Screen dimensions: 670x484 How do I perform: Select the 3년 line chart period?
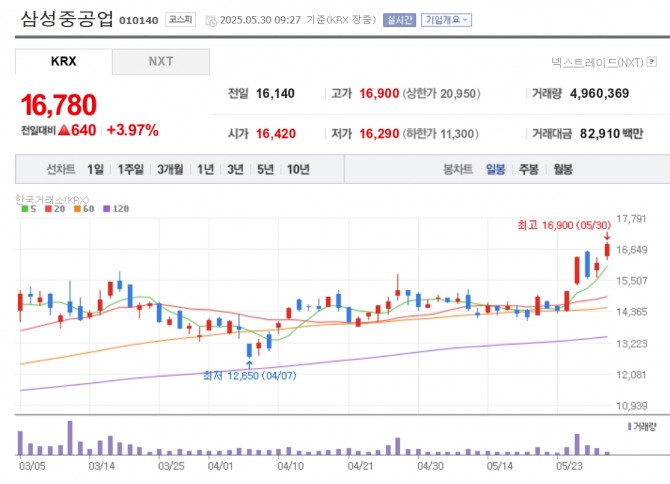[x=235, y=170]
